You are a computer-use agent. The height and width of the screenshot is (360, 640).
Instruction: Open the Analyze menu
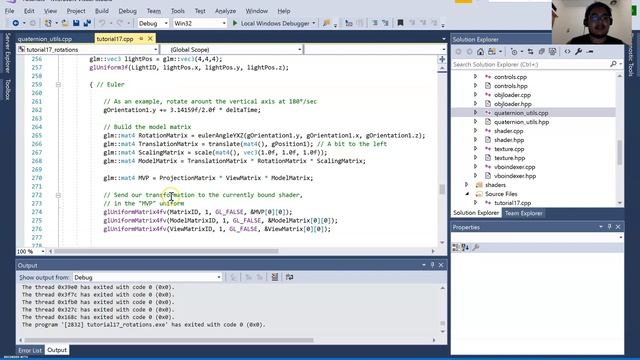[225, 11]
